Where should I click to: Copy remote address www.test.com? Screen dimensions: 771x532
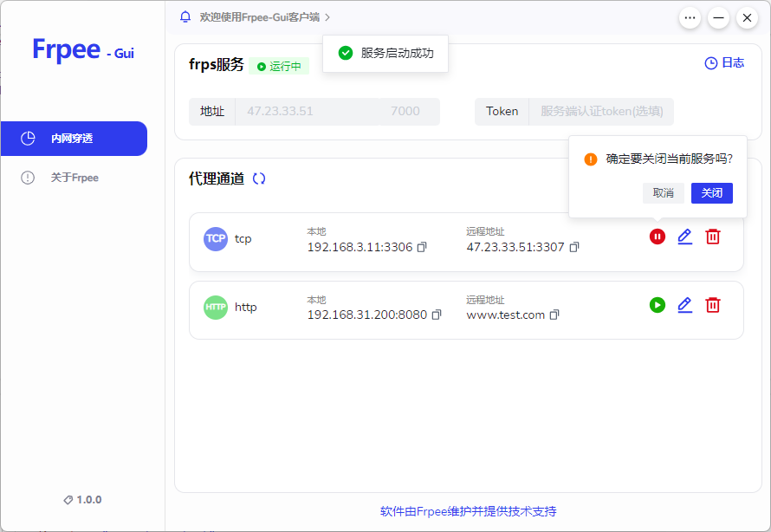coord(554,315)
